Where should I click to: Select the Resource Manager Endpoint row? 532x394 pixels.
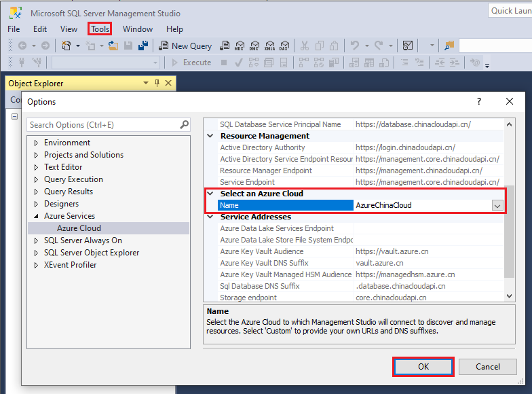pos(360,171)
